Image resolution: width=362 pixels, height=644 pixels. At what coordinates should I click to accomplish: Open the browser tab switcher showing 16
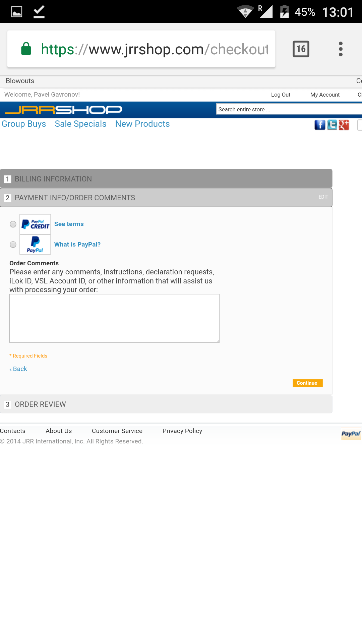[x=301, y=49]
